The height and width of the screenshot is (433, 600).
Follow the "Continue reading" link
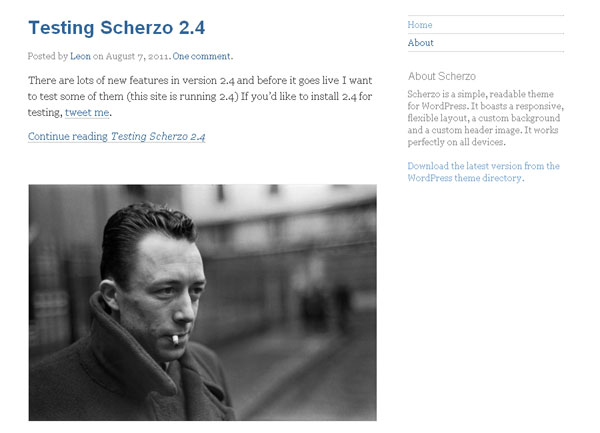[116, 136]
